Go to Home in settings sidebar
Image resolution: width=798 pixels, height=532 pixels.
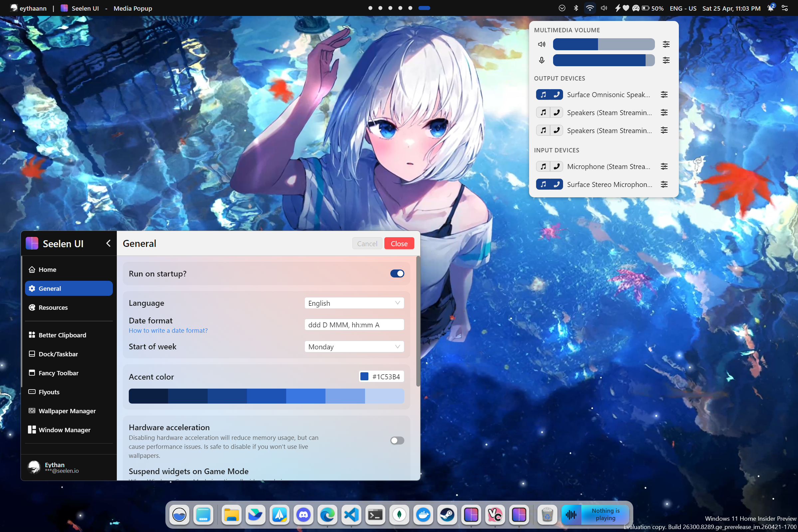69,269
